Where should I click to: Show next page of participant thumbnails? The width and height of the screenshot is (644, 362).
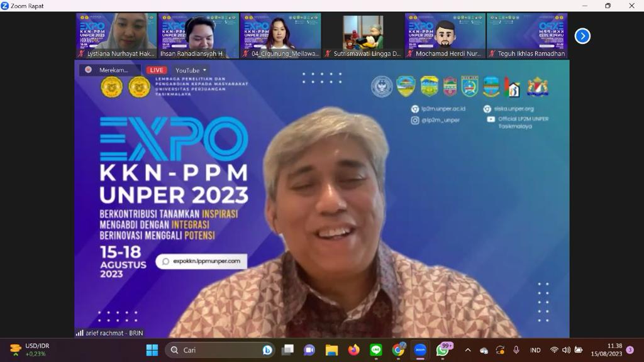(x=582, y=36)
